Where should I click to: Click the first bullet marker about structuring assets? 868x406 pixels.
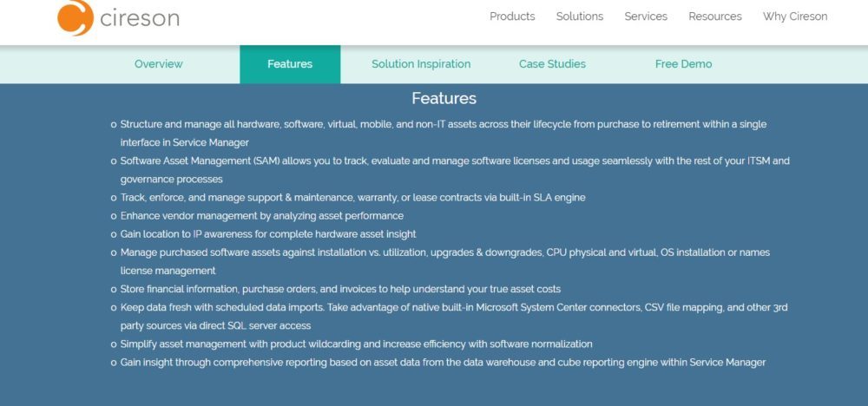click(x=114, y=125)
